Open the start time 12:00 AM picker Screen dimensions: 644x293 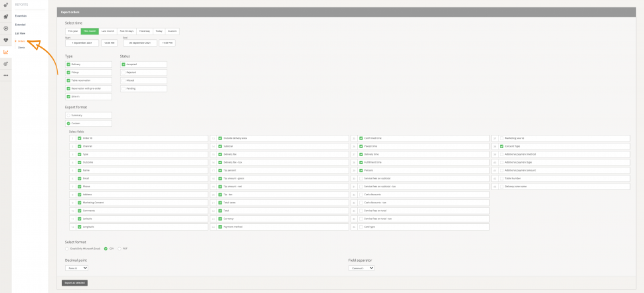pyautogui.click(x=110, y=43)
